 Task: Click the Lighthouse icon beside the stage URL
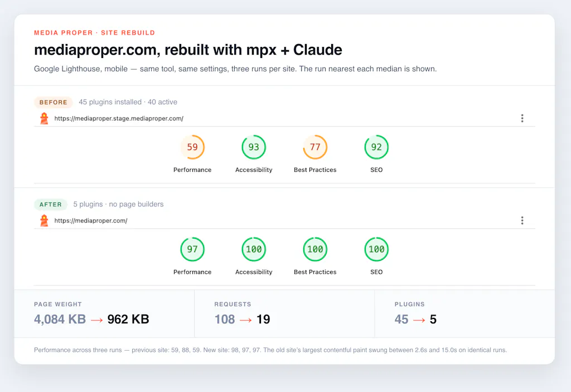click(x=44, y=118)
